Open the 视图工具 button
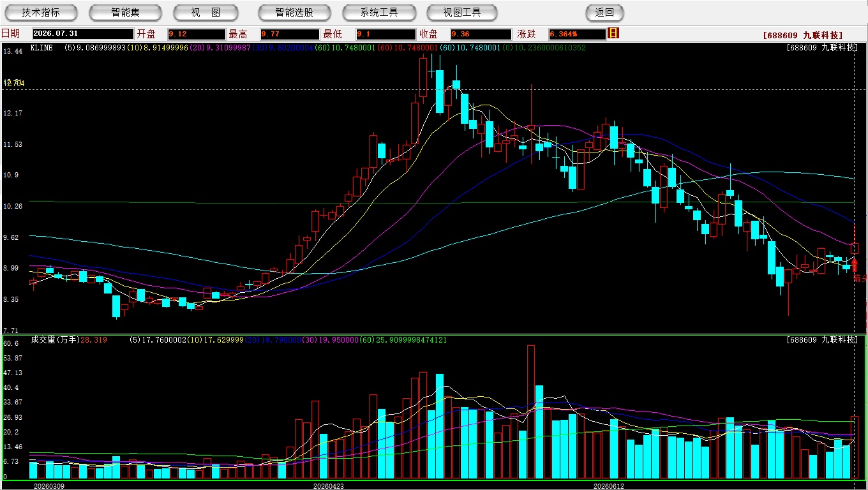Image resolution: width=868 pixels, height=490 pixels. (463, 12)
